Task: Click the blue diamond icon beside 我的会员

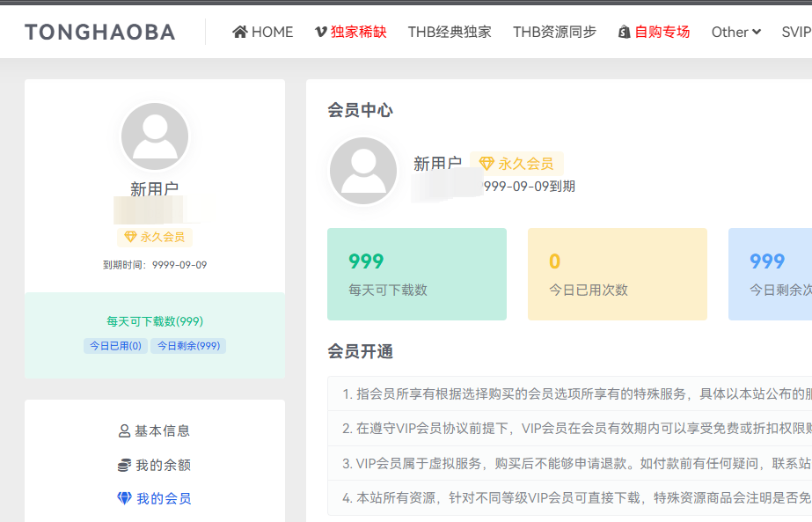Action: point(124,498)
